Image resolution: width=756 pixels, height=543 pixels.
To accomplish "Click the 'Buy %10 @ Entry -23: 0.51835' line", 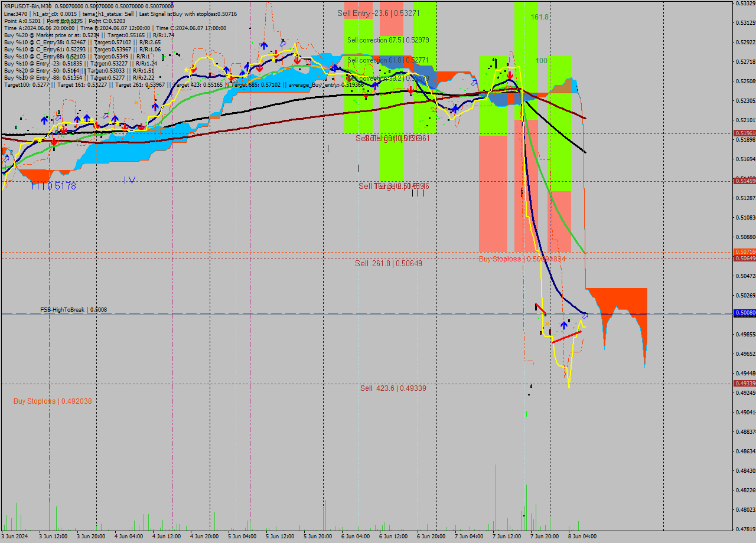I will 80,63.
